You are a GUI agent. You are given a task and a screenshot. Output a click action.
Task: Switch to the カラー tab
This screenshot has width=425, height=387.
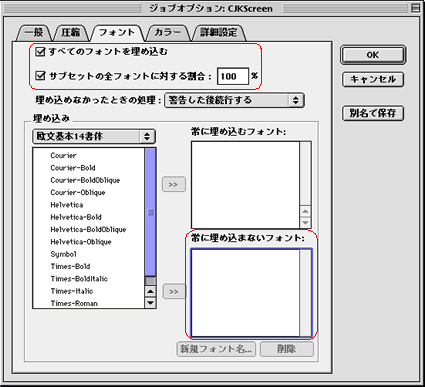pos(168,32)
